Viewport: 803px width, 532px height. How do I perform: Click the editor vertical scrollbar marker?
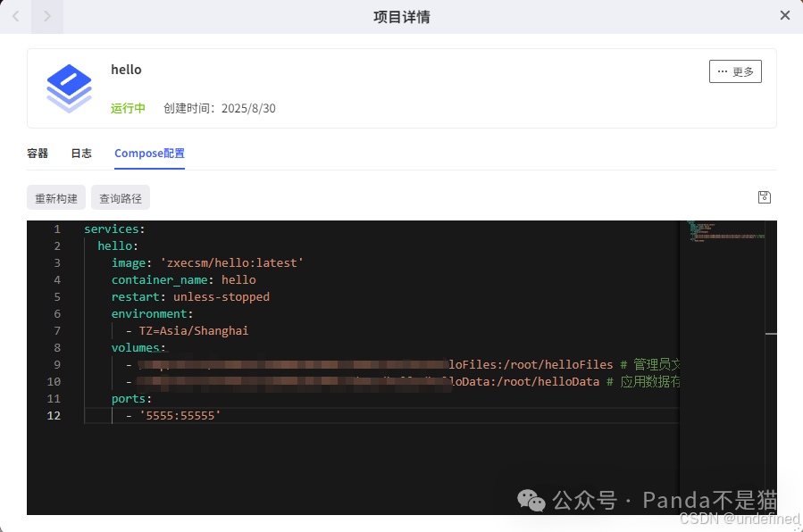(771, 334)
